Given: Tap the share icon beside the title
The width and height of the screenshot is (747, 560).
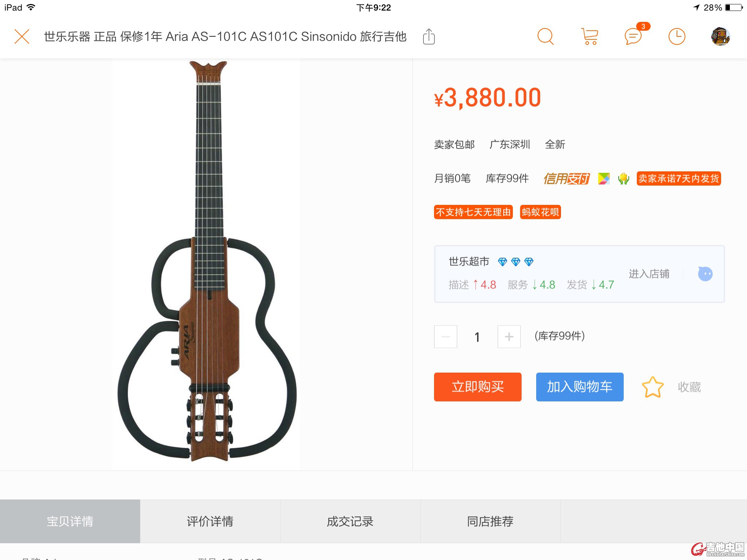Looking at the screenshot, I should tap(429, 36).
